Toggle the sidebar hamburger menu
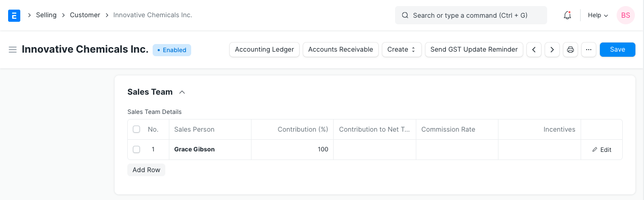This screenshot has height=200, width=644. (x=13, y=50)
